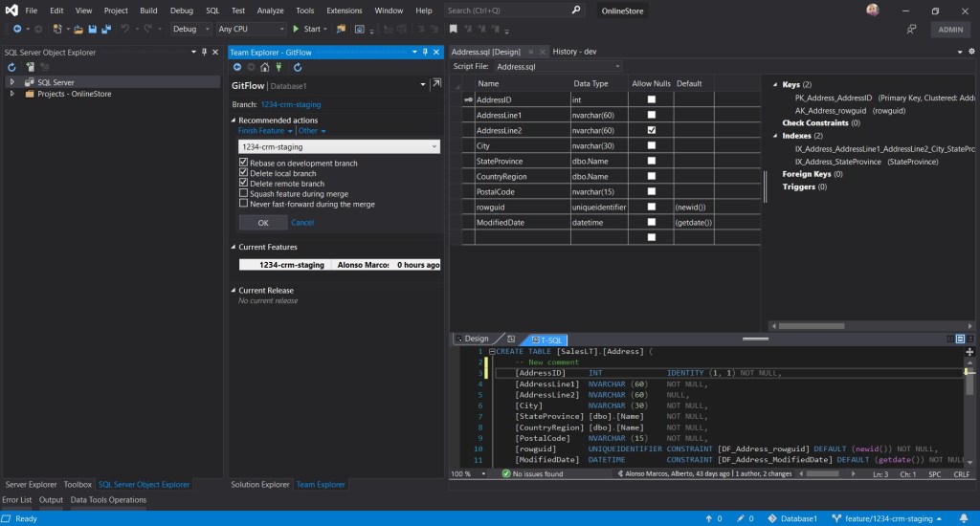Viewport: 980px width, 526px height.
Task: Refresh the SQL Server Object Explorer
Action: [x=12, y=67]
